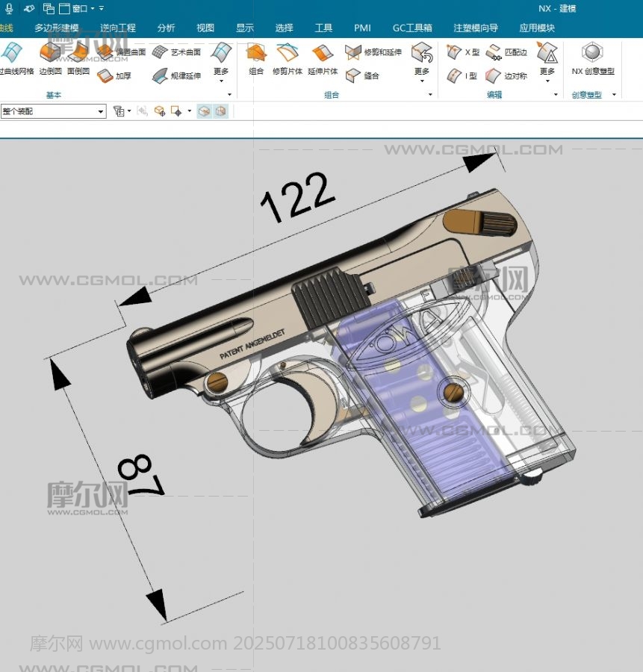Viewport: 643px width, 672px height.
Task: Click the 缝合 sew tool
Action: pyautogui.click(x=362, y=76)
